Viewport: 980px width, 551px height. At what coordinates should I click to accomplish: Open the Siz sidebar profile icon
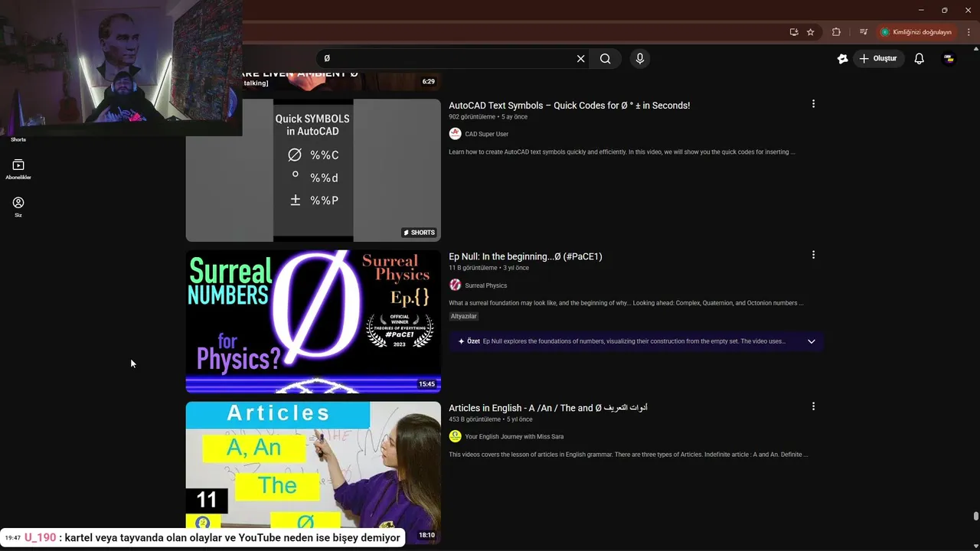pyautogui.click(x=18, y=207)
